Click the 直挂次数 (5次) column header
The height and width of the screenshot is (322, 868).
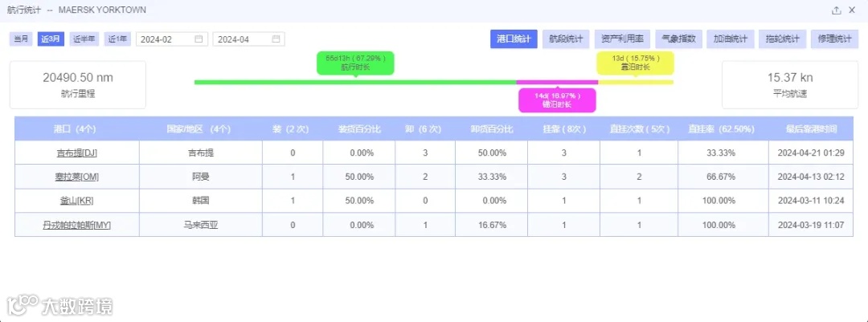(x=639, y=128)
